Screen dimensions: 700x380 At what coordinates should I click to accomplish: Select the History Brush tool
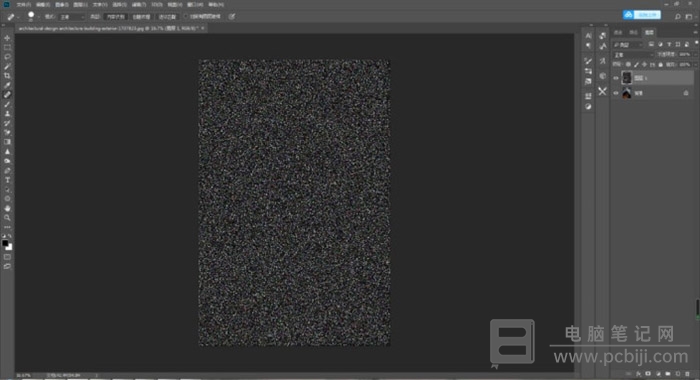coord(7,123)
